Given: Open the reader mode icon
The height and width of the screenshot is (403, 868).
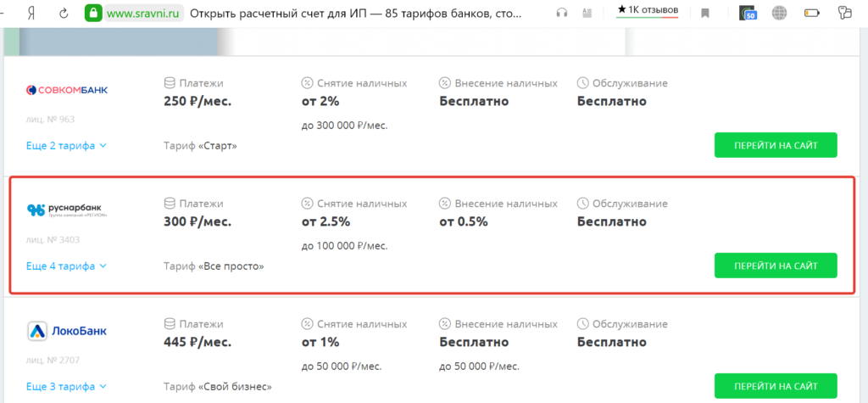Looking at the screenshot, I should [587, 14].
